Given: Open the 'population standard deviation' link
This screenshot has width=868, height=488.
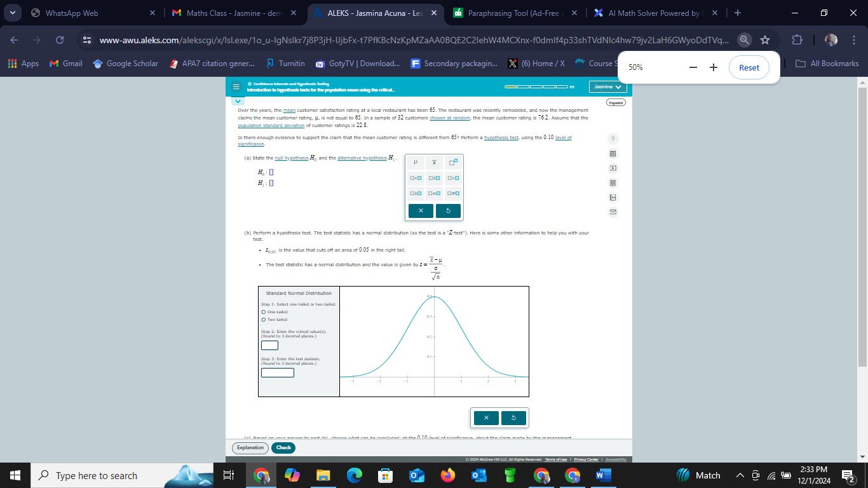Looking at the screenshot, I should point(271,126).
